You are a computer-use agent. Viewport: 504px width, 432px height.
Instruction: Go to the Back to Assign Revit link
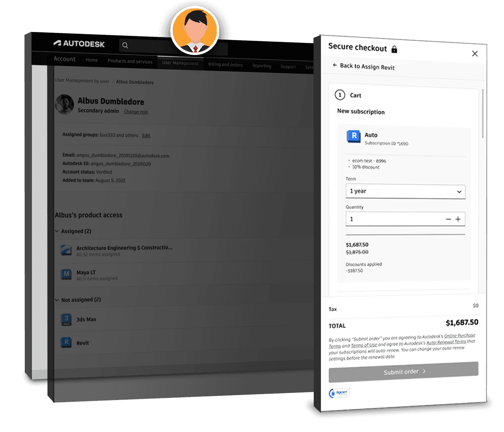coord(367,66)
